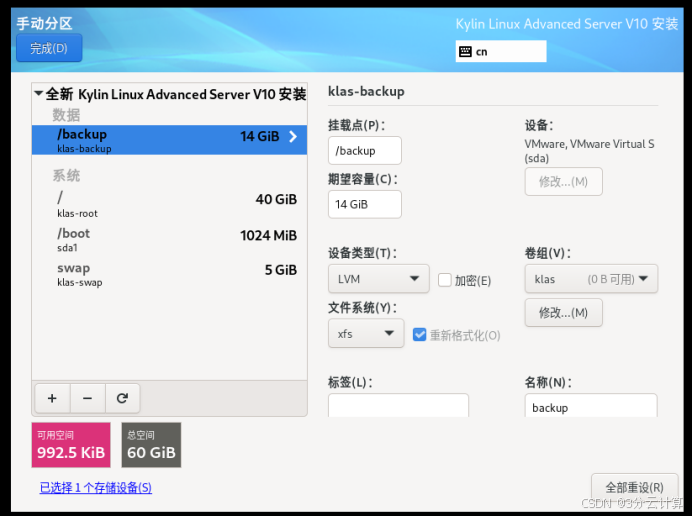The image size is (693, 517).
Task: Click the minus icon to remove selected partition
Action: [88, 398]
